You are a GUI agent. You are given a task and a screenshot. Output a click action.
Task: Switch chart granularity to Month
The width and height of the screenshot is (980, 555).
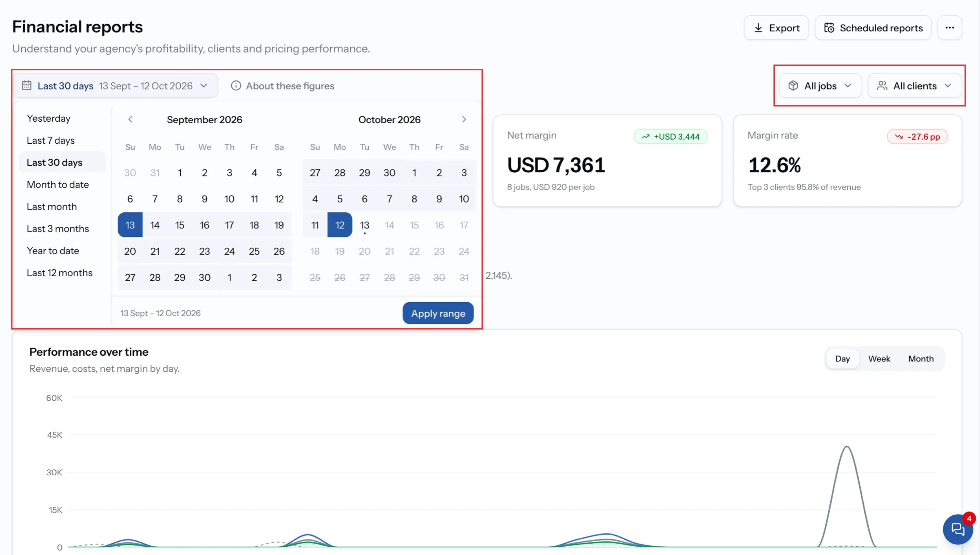[x=921, y=359]
